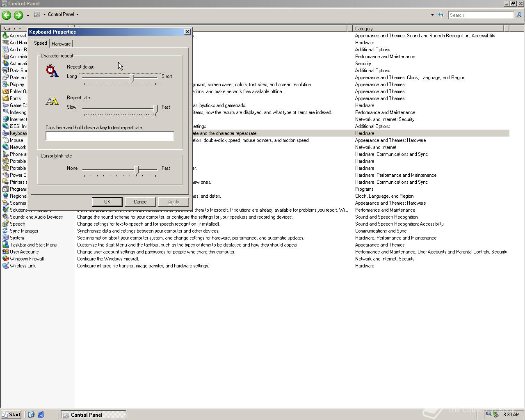Close the Keyboard Properties dialog with X
Viewport: 525px width, 420px height.
[187, 32]
